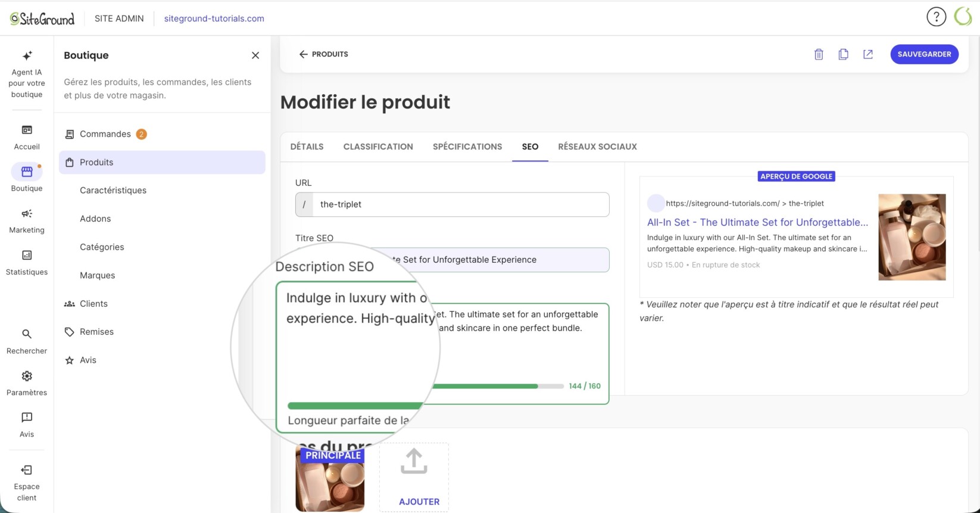The height and width of the screenshot is (513, 980).
Task: Click the SITE ADMIN label
Action: (119, 18)
